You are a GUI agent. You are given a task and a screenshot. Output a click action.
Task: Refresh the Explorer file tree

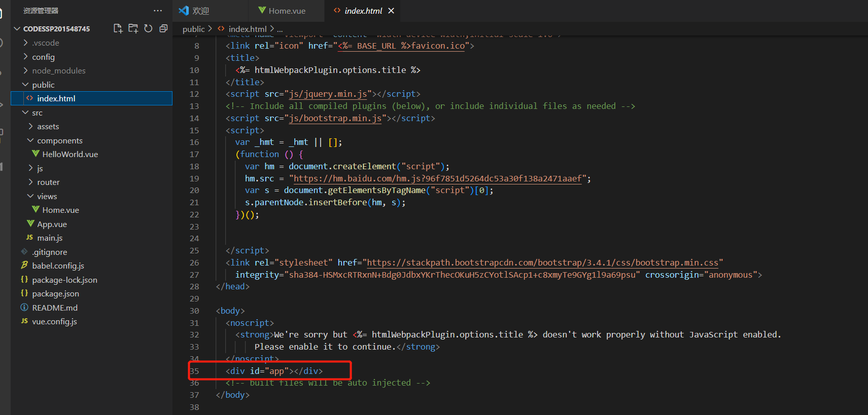(148, 28)
